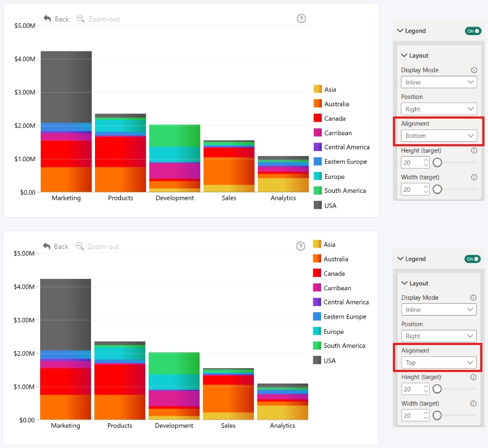Click the Width (target) value field in the lower panel

coord(415,416)
